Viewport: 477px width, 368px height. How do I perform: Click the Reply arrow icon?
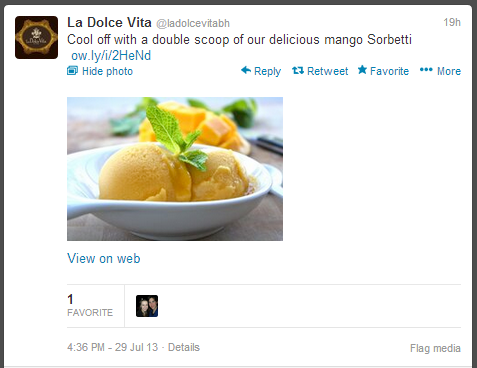[x=246, y=70]
